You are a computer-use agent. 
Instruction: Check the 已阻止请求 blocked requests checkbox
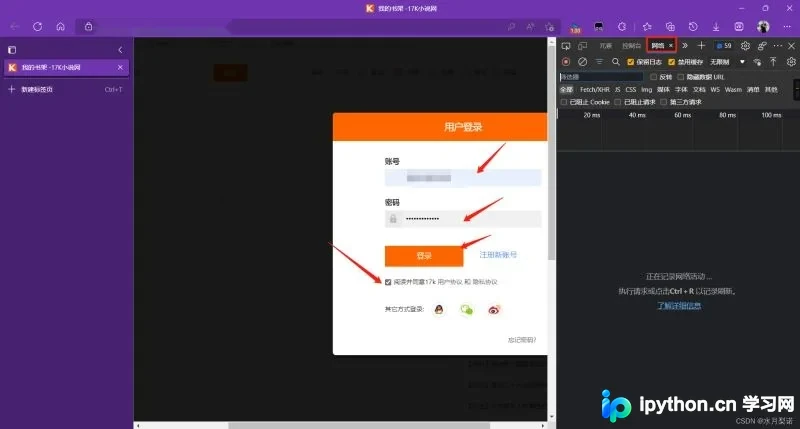[x=618, y=102]
